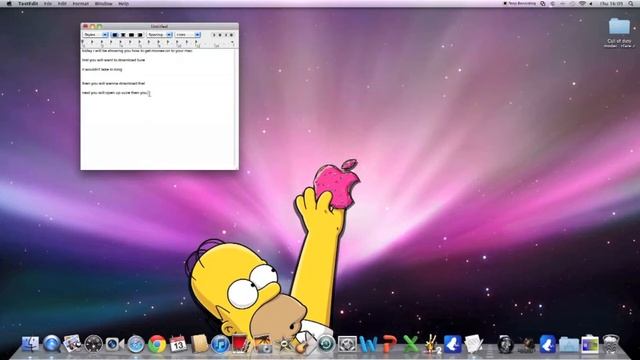Center text with alignment button
Image resolution: width=640 pixels, height=360 pixels.
coord(123,35)
